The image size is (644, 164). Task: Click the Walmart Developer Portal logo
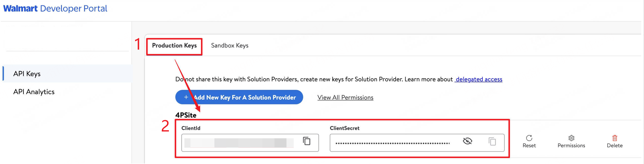55,8
